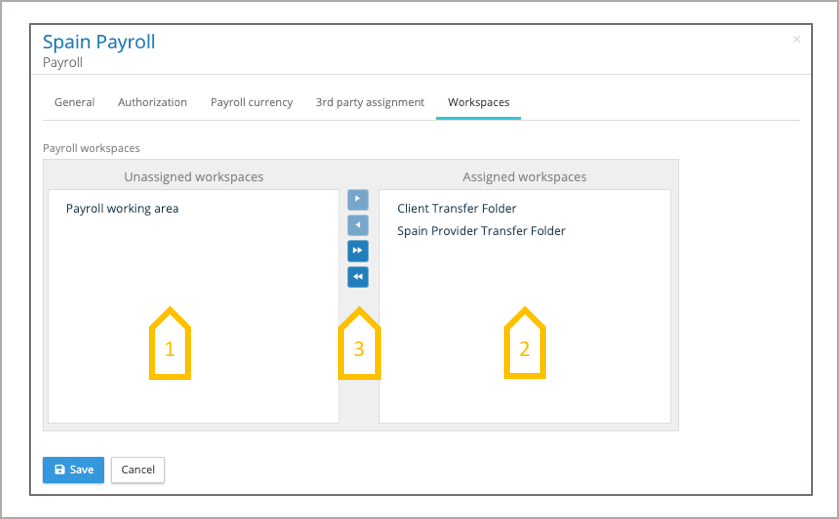
Task: Close the Spain Payroll dialog
Action: (796, 40)
